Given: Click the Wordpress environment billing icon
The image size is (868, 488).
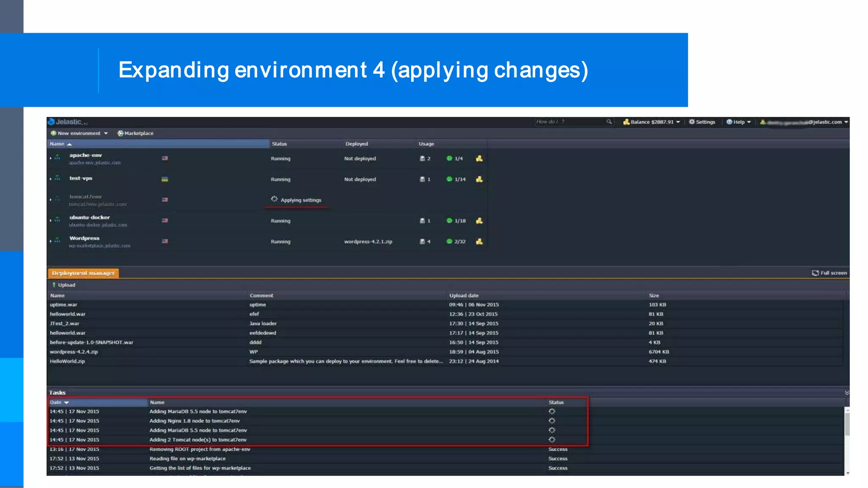Looking at the screenshot, I should click(479, 241).
